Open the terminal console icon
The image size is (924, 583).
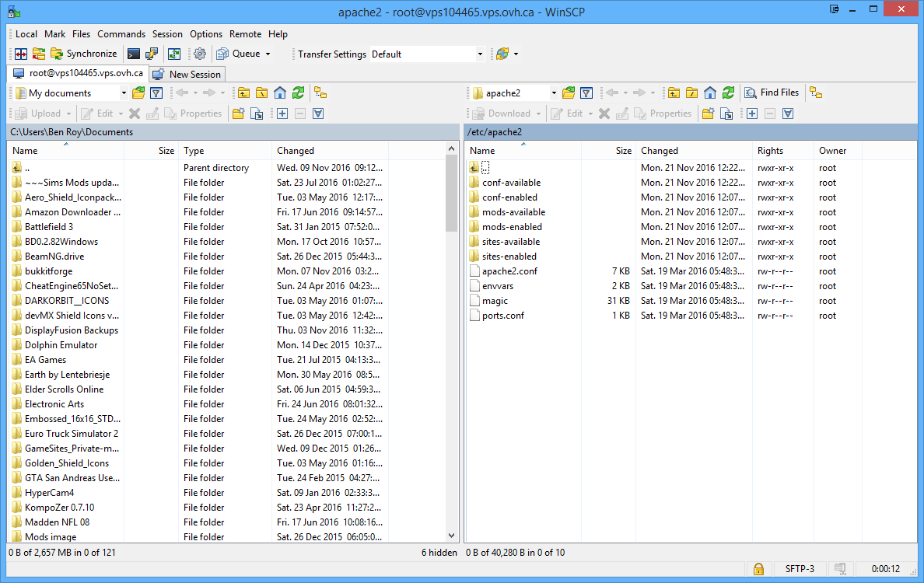[134, 54]
